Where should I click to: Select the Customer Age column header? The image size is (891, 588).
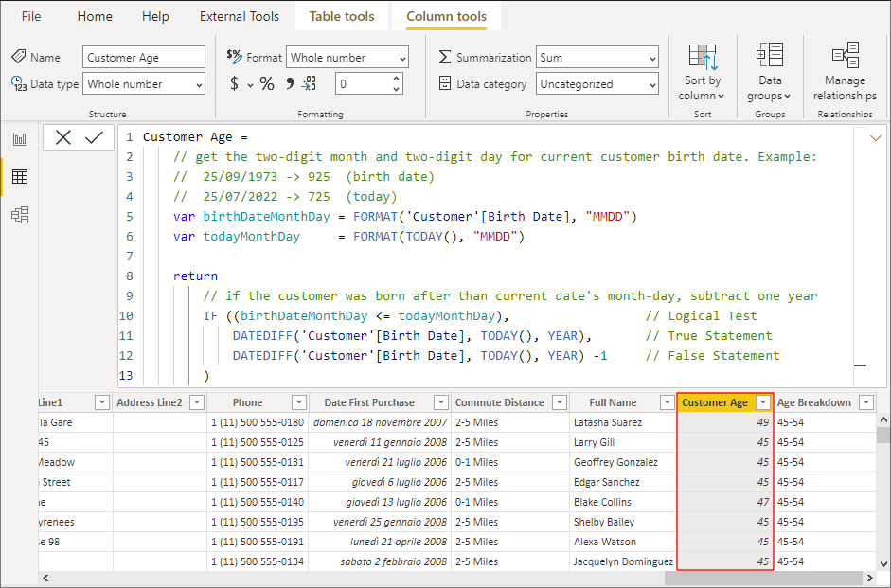click(715, 402)
